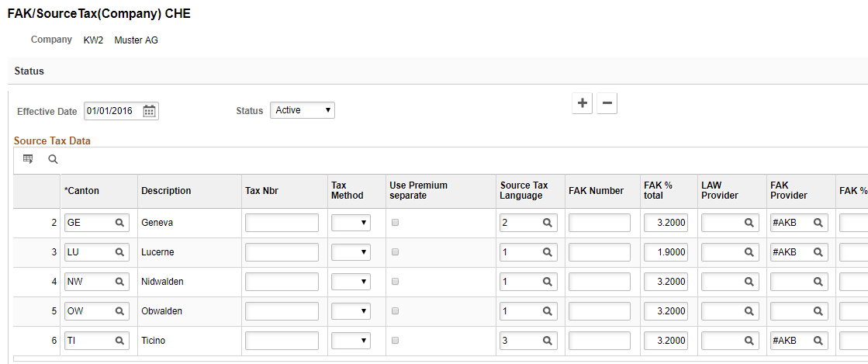Click the Nidwalden description text
868x364 pixels.
pyautogui.click(x=162, y=282)
